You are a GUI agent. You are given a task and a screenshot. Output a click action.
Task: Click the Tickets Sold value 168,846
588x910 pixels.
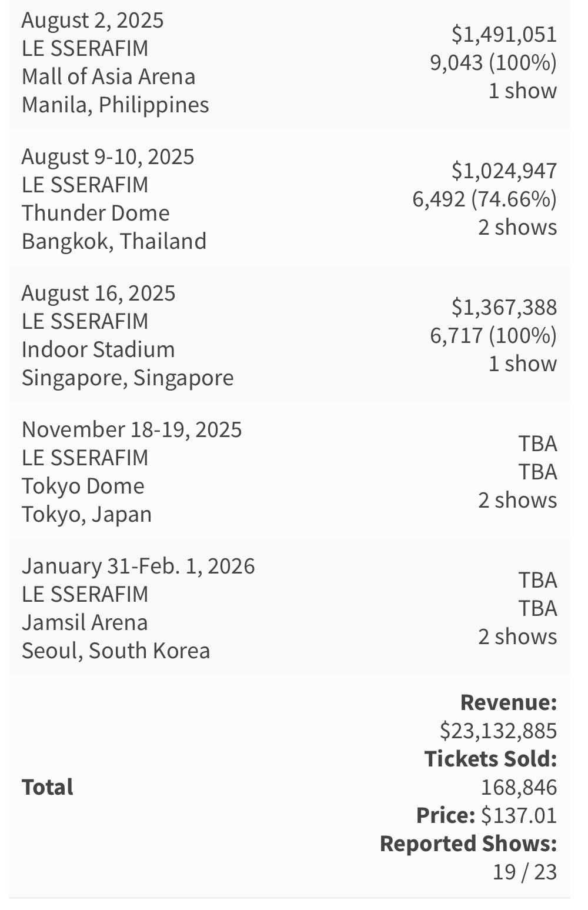click(x=519, y=788)
